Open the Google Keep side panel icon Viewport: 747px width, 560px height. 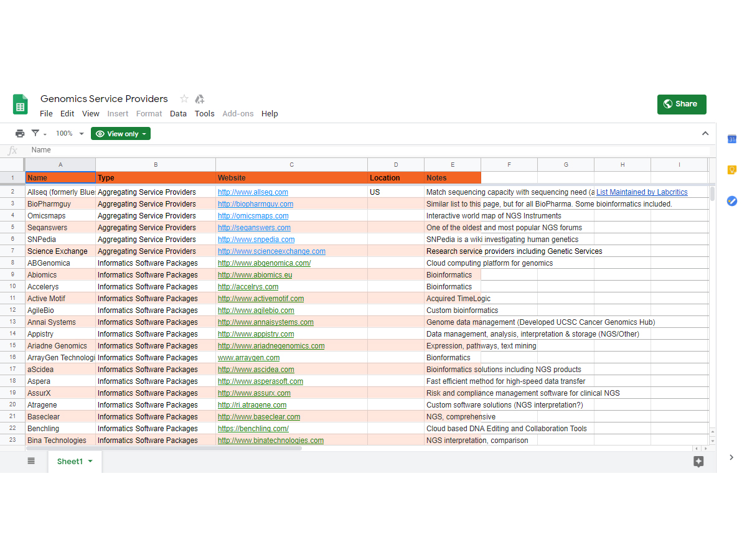pos(732,170)
